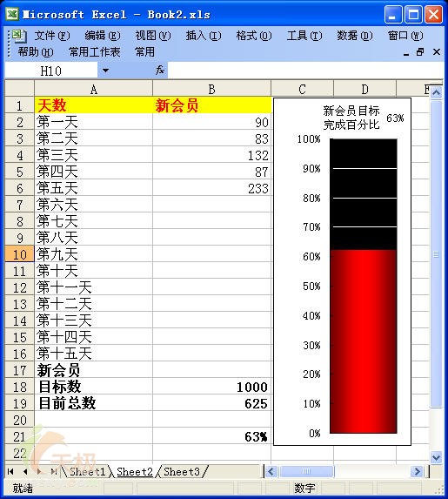This screenshot has height=499, width=448.
Task: Open the 文件(F) menu
Action: coord(52,36)
